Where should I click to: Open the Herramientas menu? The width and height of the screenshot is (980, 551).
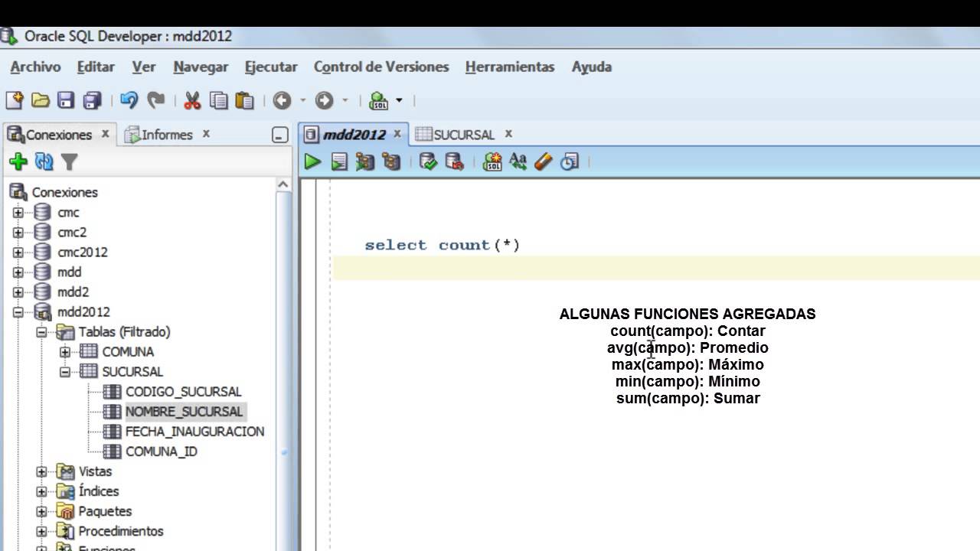click(510, 67)
